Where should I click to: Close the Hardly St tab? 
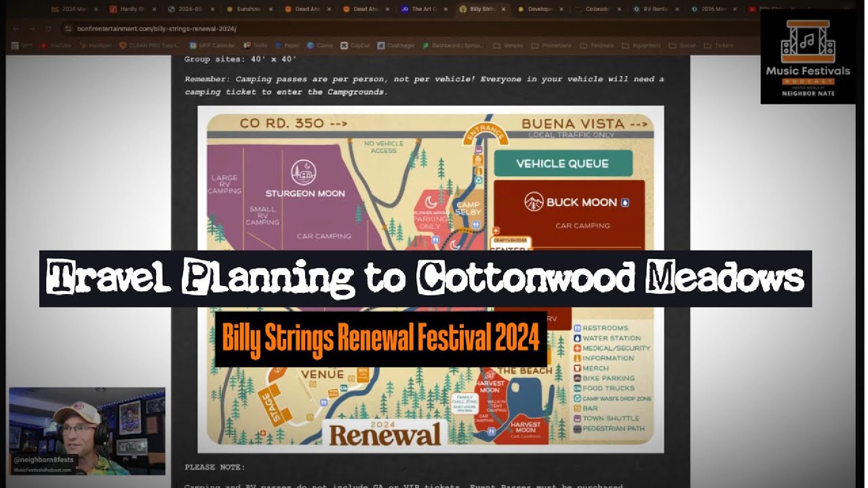155,9
